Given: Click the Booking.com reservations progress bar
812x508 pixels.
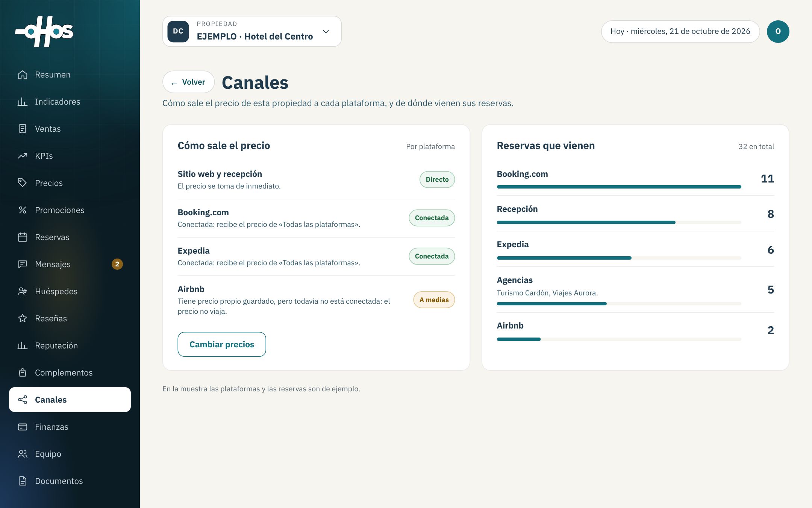Looking at the screenshot, I should [619, 187].
